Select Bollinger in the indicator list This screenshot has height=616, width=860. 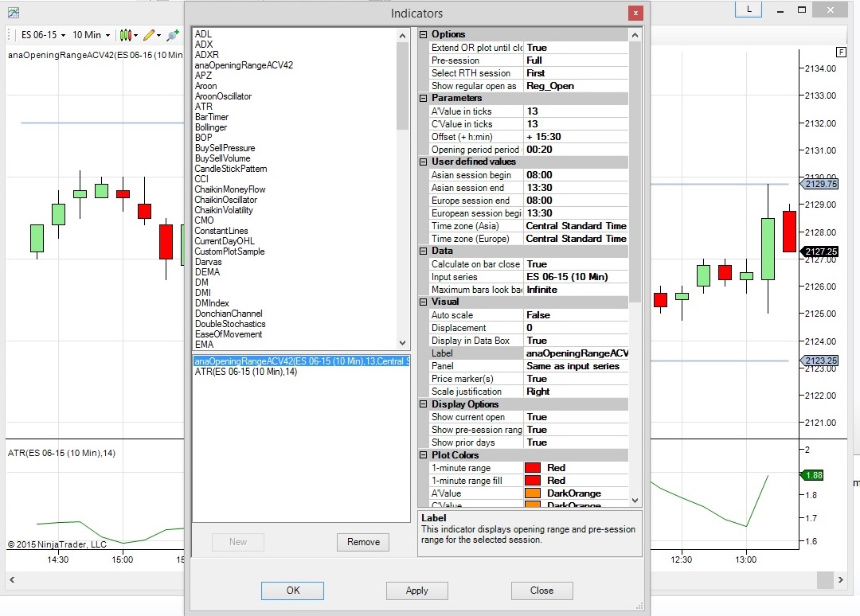click(210, 127)
